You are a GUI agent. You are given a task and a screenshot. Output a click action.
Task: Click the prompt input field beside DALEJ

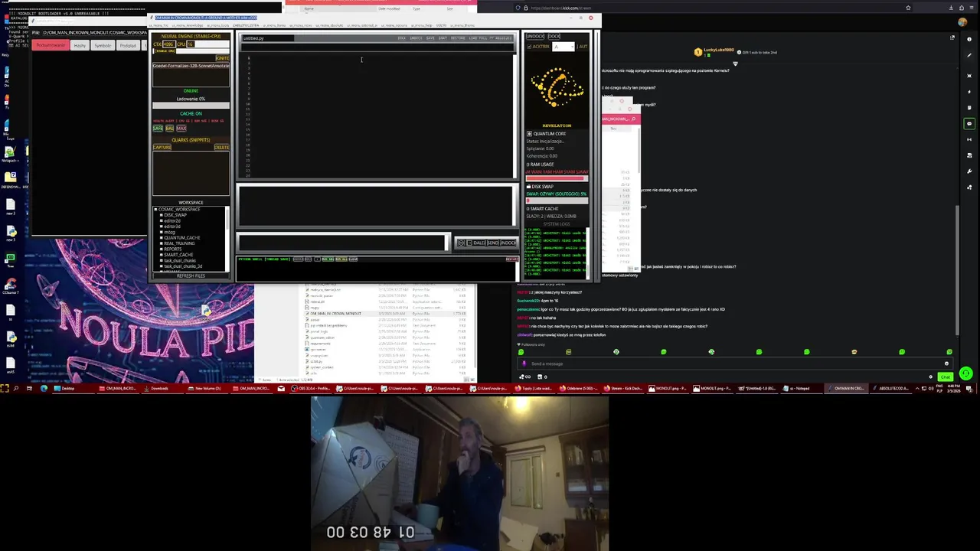pos(343,242)
